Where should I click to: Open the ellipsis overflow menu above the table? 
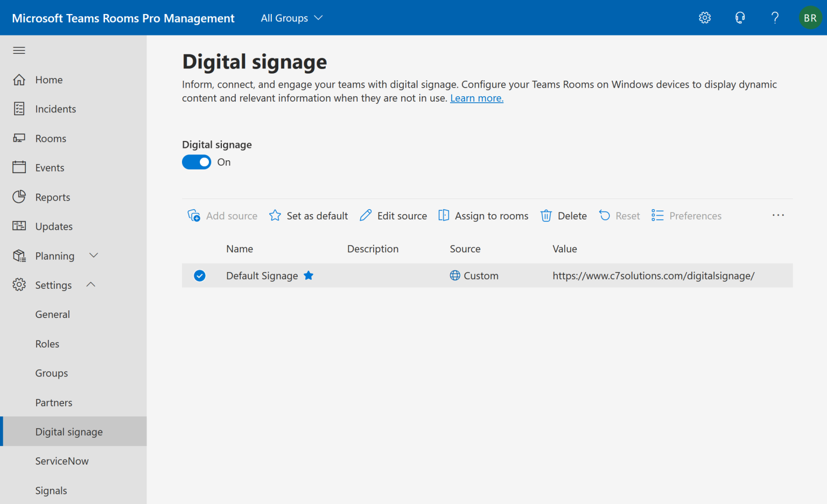coord(778,215)
